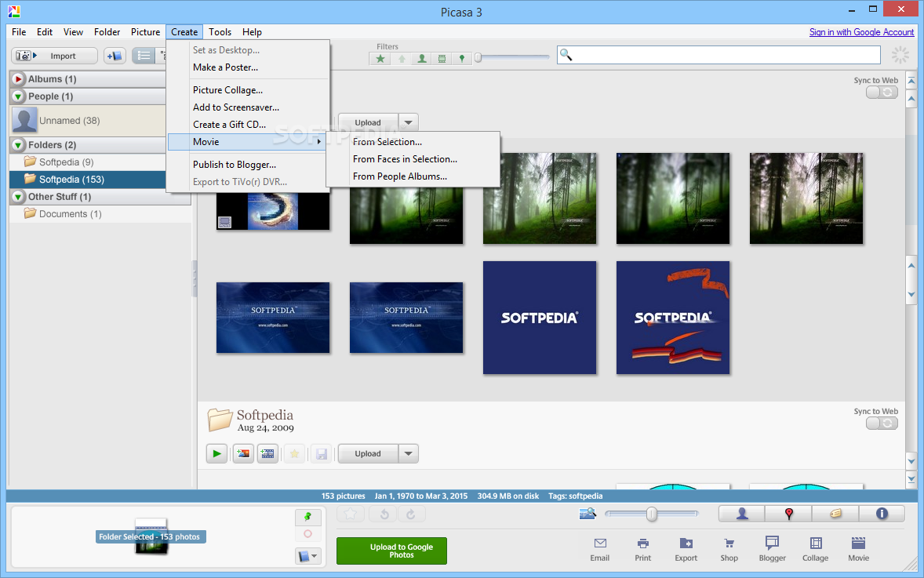This screenshot has height=578, width=924.
Task: Filter photos with geotags
Action: (462, 58)
